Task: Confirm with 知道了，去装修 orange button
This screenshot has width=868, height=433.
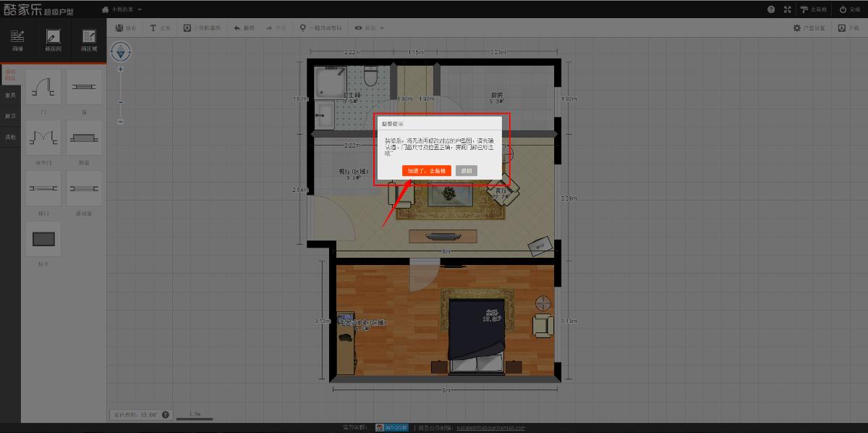Action: coord(427,171)
